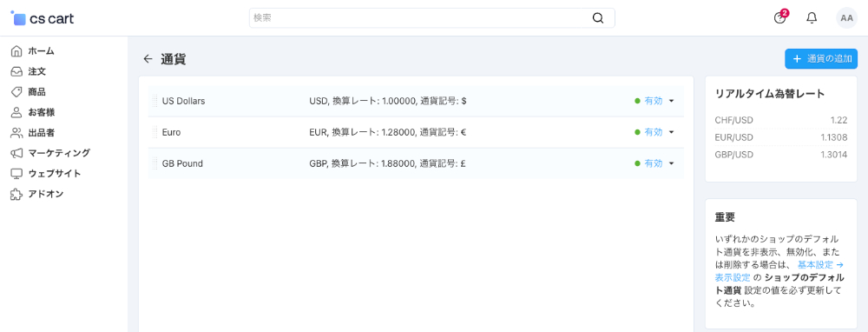
Task: Click the 重要 heading
Action: coord(725,216)
